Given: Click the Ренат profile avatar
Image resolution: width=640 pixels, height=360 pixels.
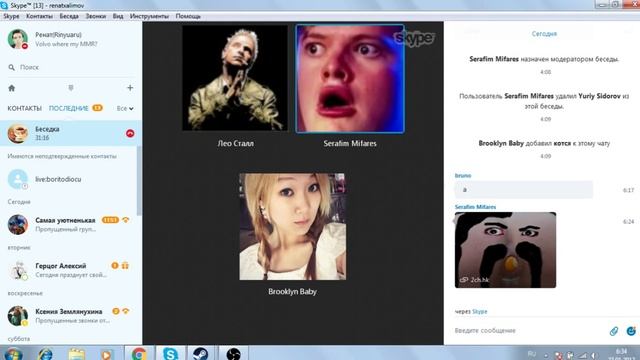Looking at the screenshot, I should coord(18,39).
